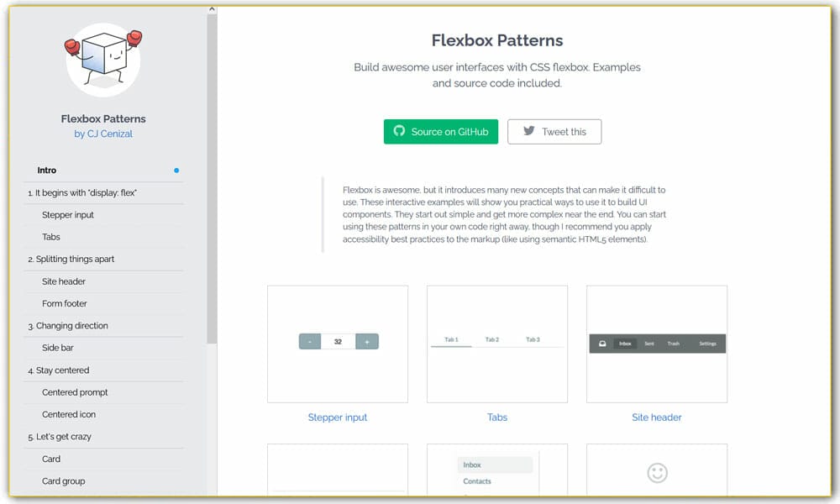
Task: Select the Inbox tab in the site header example
Action: pyautogui.click(x=625, y=344)
